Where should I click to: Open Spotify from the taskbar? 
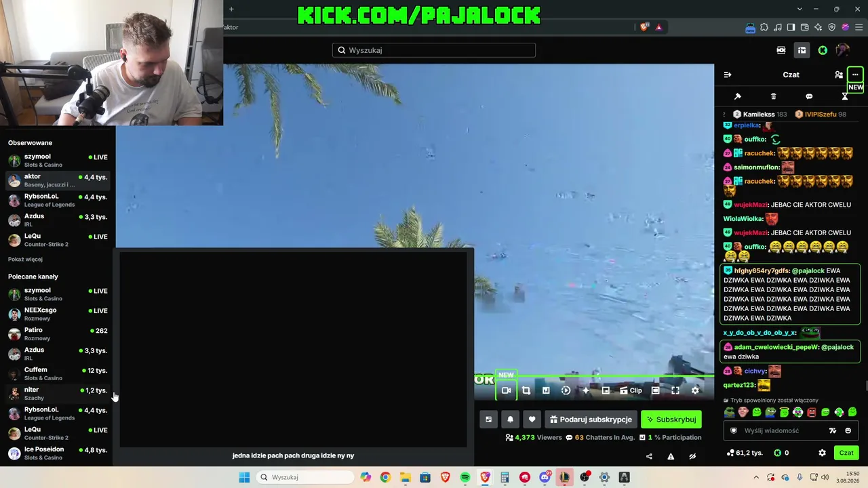point(465,477)
